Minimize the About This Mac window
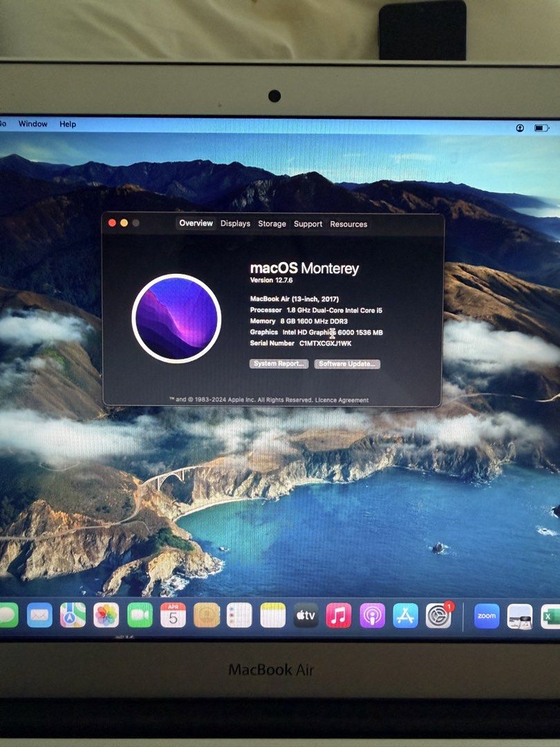 tap(124, 223)
